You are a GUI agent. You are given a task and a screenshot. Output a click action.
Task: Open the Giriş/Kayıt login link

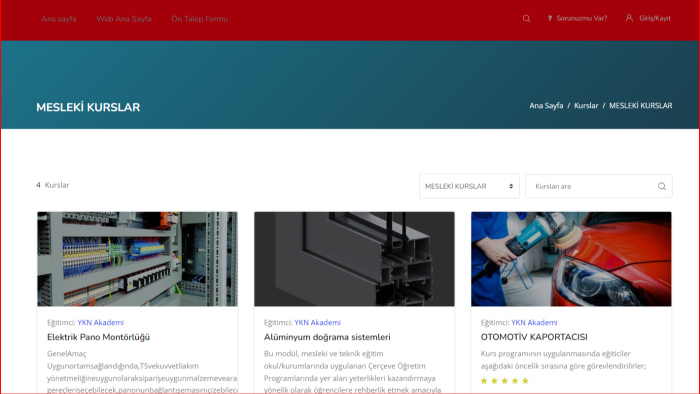click(655, 18)
